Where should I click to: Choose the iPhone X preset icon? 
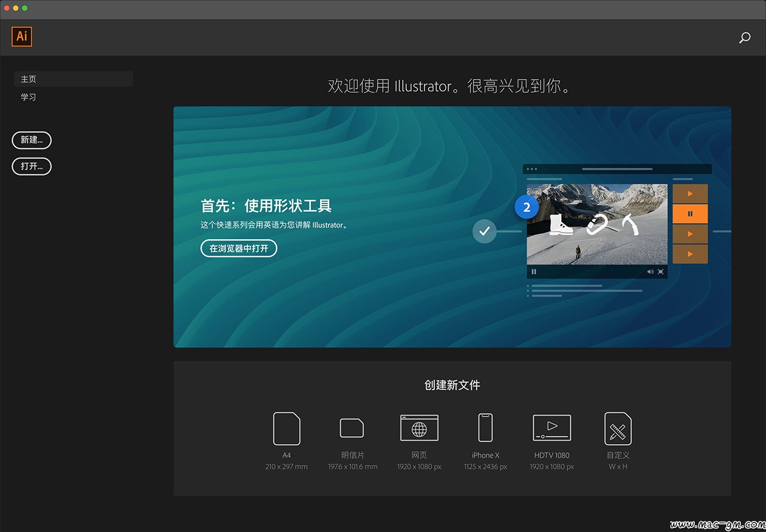click(x=485, y=428)
